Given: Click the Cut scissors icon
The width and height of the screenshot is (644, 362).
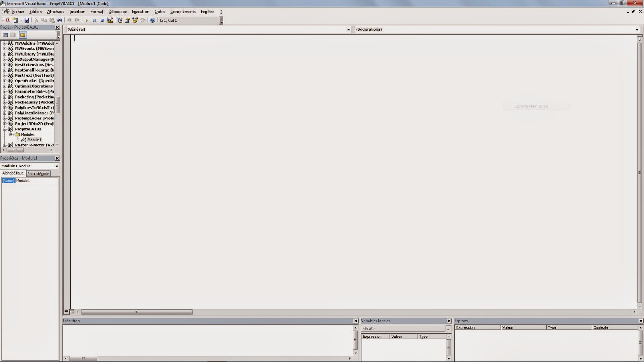Looking at the screenshot, I should 36,20.
